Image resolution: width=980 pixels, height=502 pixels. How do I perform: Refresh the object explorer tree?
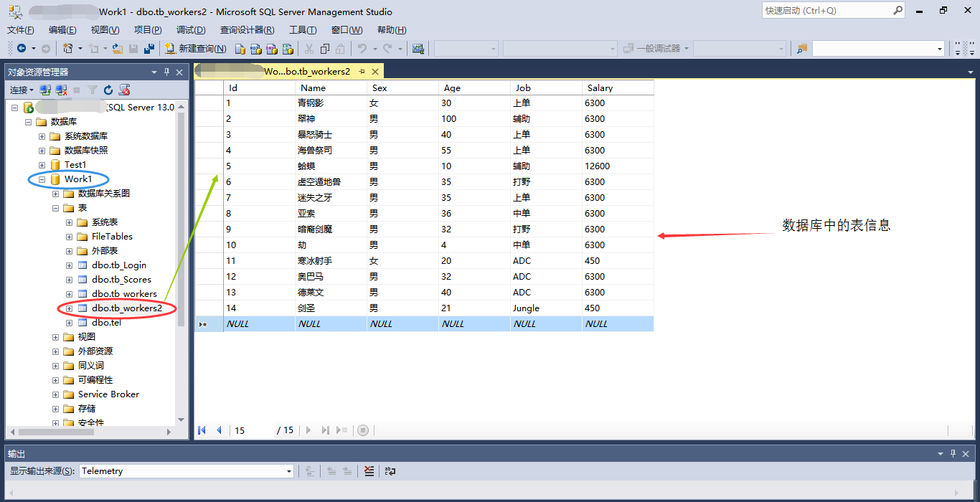point(108,90)
